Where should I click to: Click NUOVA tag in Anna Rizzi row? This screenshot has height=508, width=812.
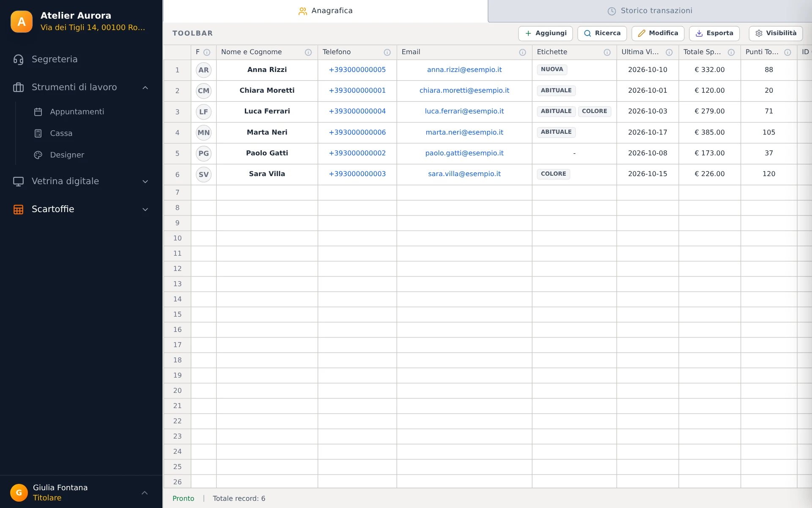pos(552,69)
